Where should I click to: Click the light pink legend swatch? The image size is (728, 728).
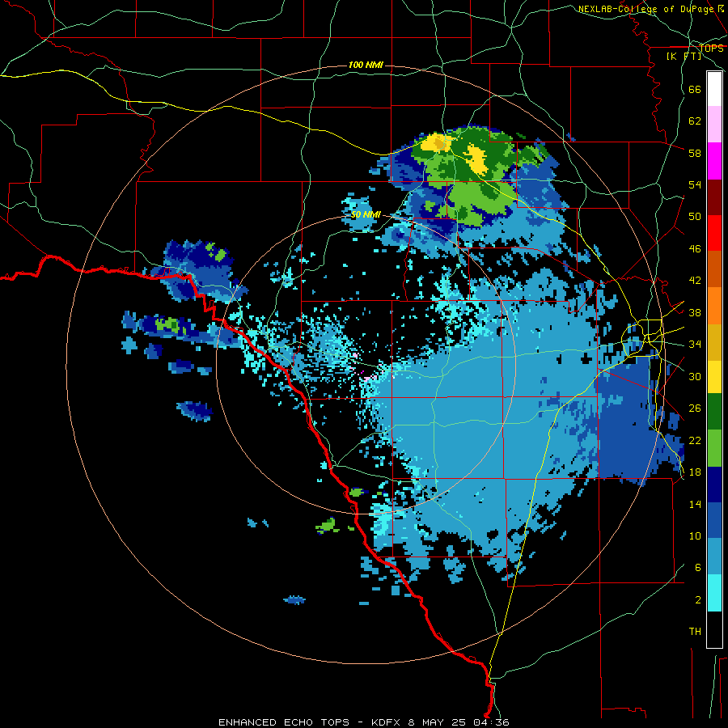coord(714,124)
